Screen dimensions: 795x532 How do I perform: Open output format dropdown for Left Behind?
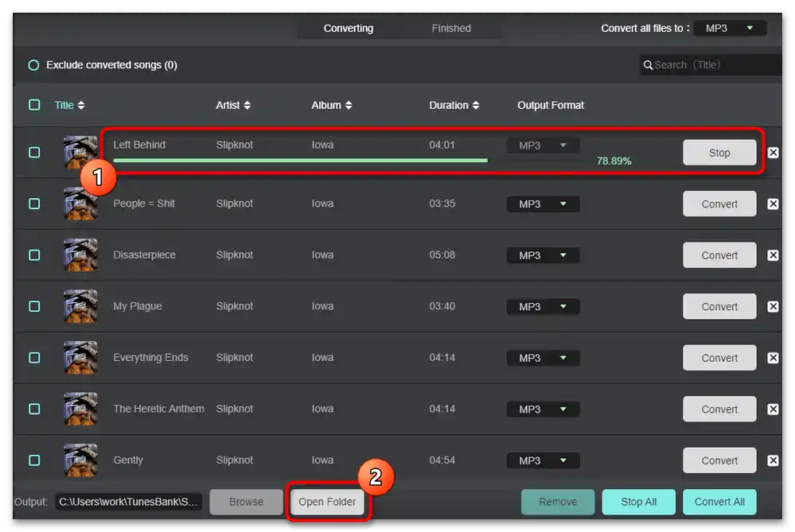point(543,146)
